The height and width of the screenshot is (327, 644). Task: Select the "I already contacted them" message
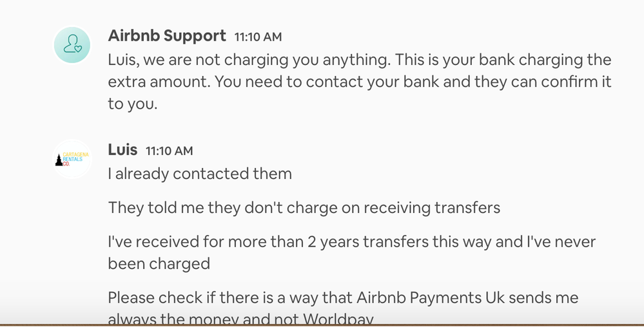click(x=200, y=174)
